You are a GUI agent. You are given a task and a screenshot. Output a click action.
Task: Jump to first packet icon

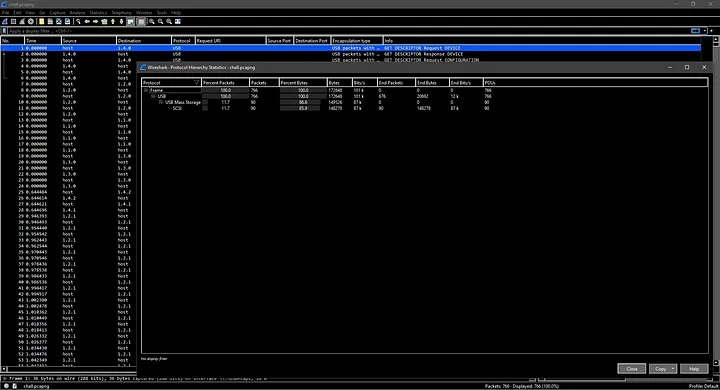(113, 22)
